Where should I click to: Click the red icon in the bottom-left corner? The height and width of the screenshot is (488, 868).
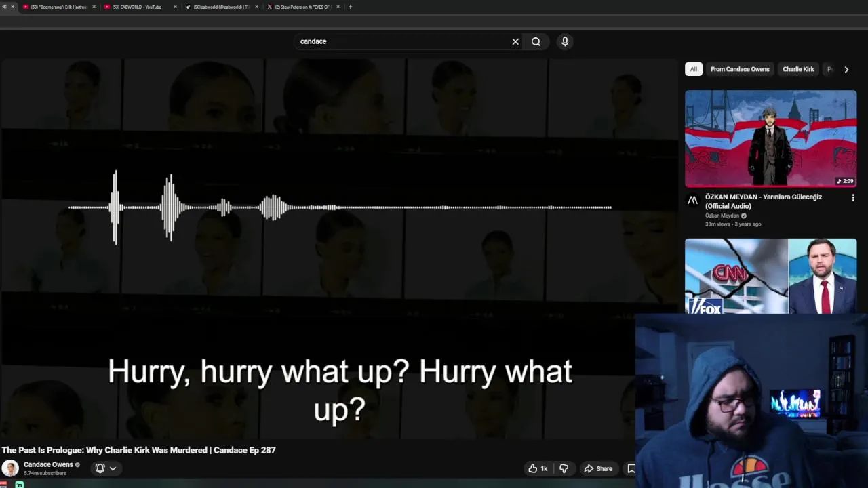tap(3, 484)
